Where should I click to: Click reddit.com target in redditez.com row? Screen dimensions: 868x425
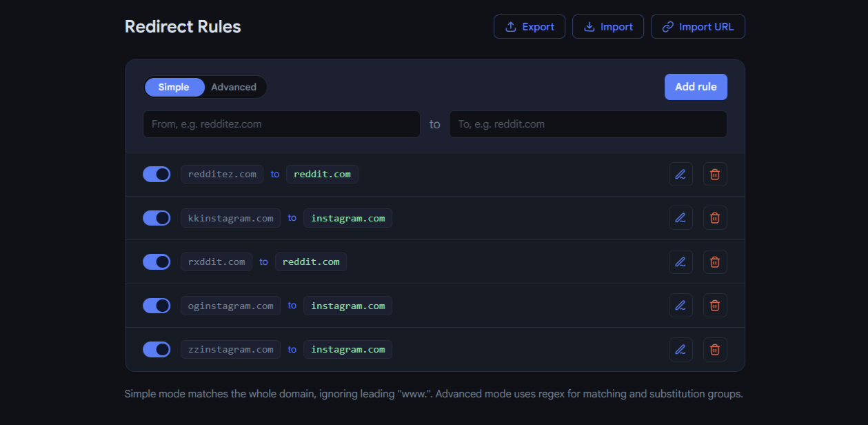(322, 174)
